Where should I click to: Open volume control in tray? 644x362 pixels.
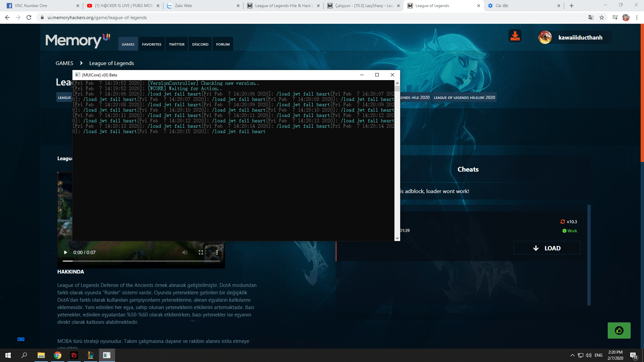coord(589,355)
